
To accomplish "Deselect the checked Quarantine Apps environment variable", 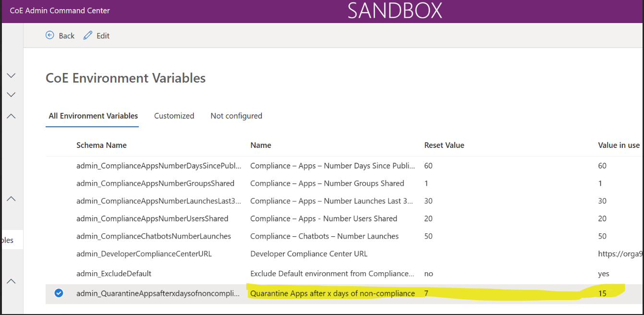I will [x=59, y=292].
